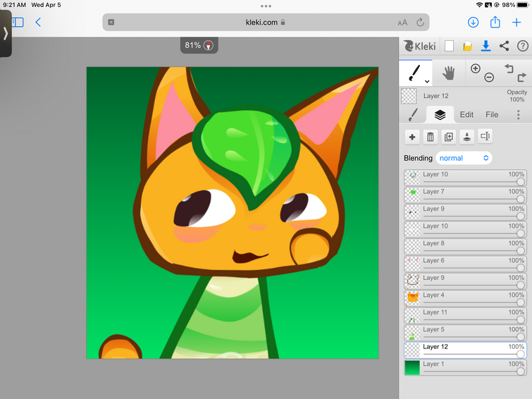
Task: Delete the selected layer with trash icon
Action: pos(431,137)
